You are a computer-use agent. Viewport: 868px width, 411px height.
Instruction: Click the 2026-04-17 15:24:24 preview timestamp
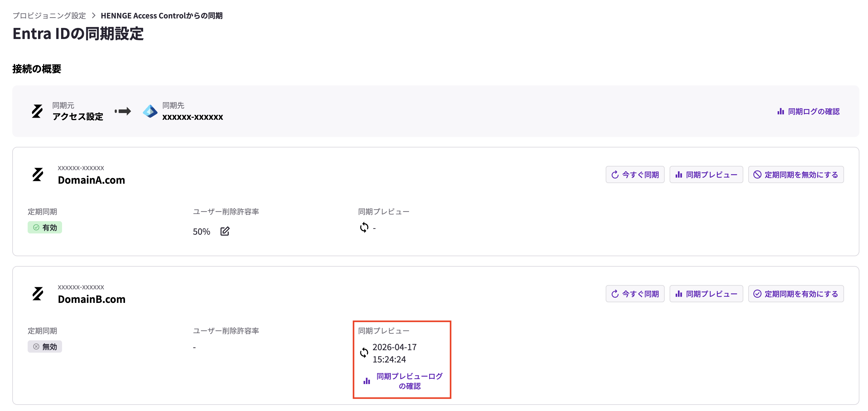[395, 353]
